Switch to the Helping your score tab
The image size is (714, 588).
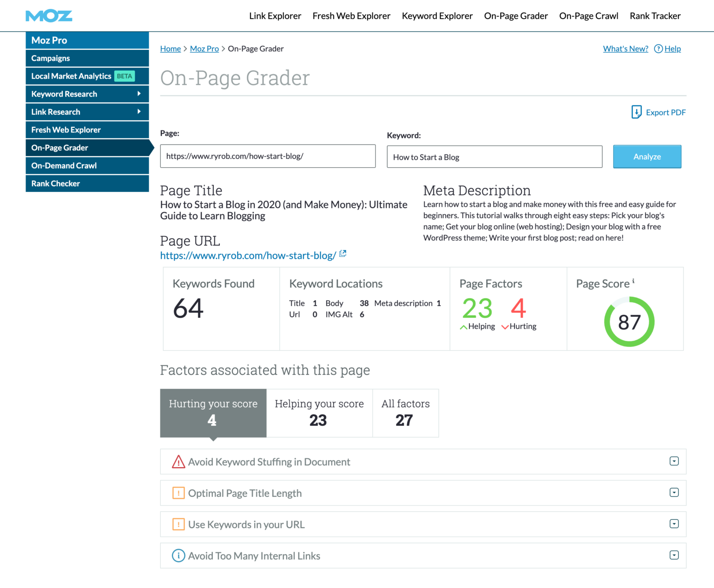click(319, 413)
